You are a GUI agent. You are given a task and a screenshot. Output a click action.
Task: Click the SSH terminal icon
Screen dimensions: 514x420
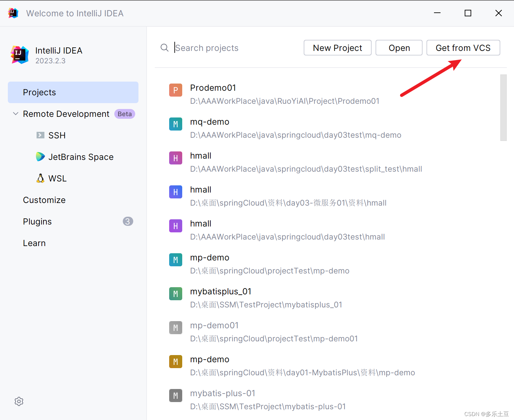point(40,135)
